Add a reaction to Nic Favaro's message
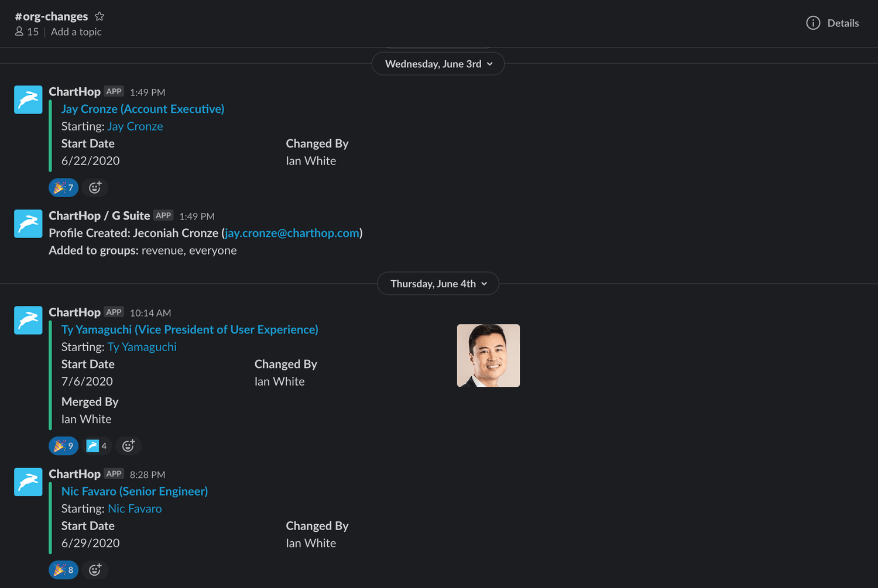The height and width of the screenshot is (588, 878). coord(95,569)
